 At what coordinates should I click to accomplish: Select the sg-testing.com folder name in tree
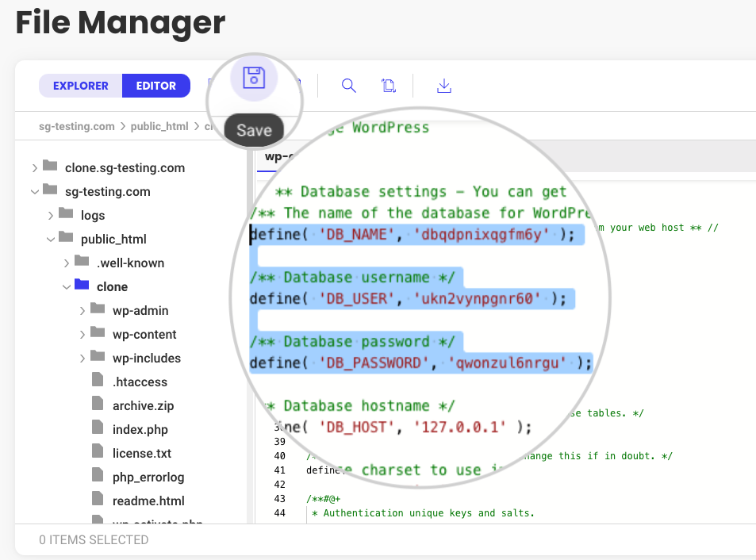coord(108,192)
